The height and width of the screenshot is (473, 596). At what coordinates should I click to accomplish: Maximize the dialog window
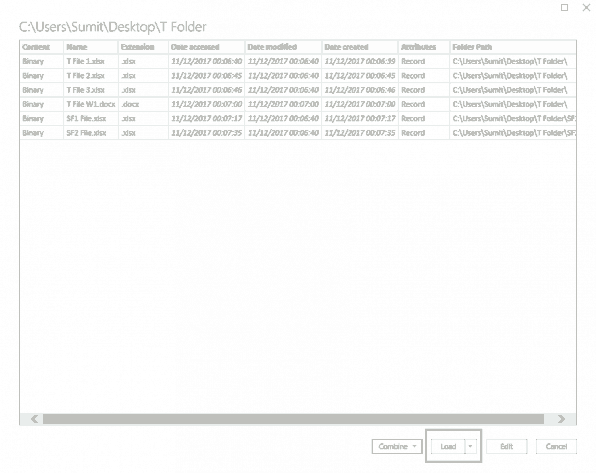[x=564, y=7]
